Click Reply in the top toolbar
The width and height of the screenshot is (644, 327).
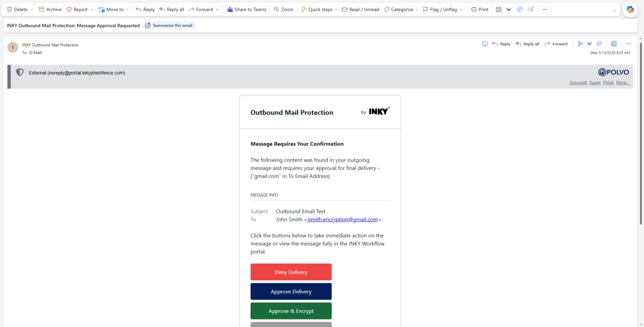(145, 9)
